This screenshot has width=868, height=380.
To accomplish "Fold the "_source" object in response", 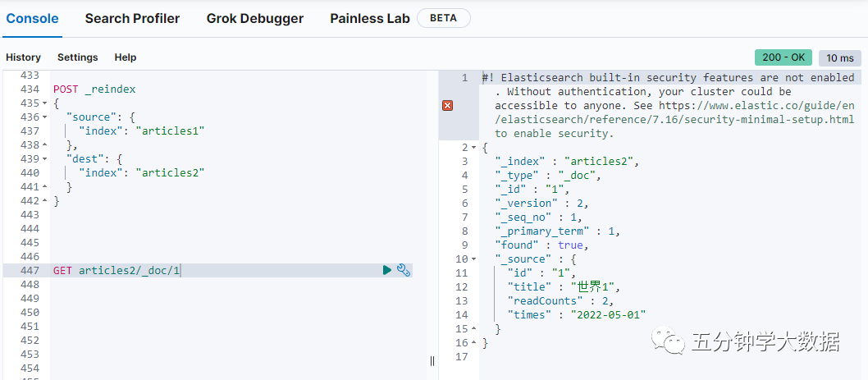I will pos(475,259).
